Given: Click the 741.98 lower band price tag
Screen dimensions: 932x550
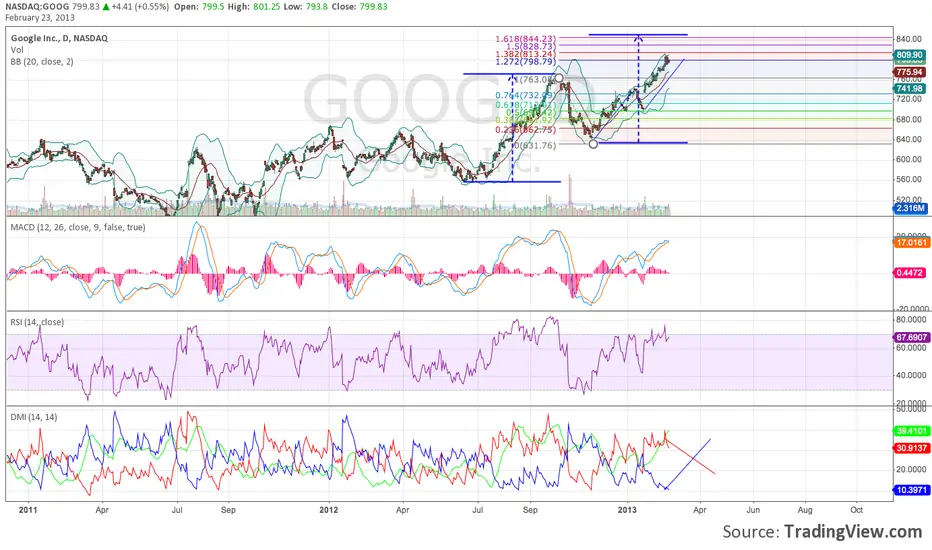Looking at the screenshot, I should tap(909, 89).
